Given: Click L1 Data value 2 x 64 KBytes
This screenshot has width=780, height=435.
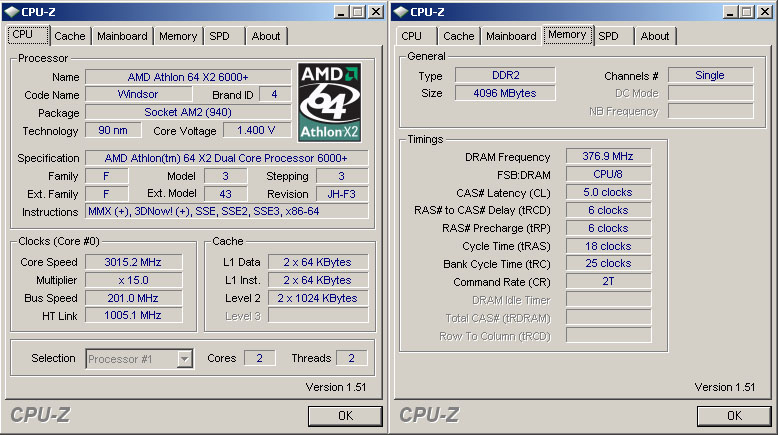Looking at the screenshot, I should click(318, 262).
